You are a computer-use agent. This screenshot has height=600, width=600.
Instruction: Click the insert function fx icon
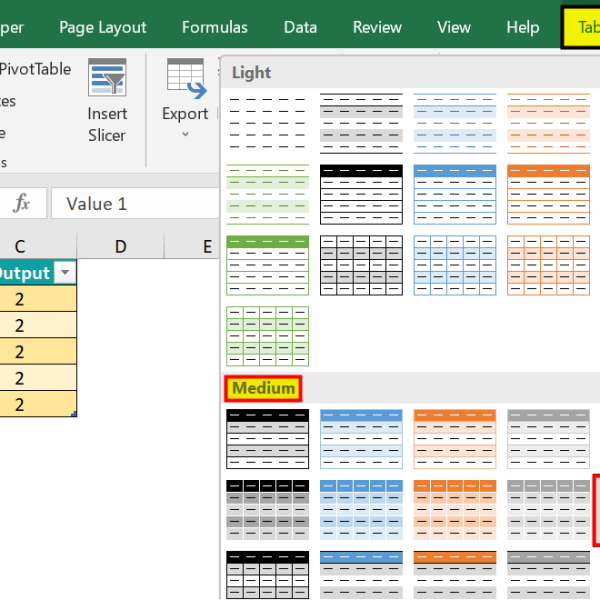pos(21,203)
